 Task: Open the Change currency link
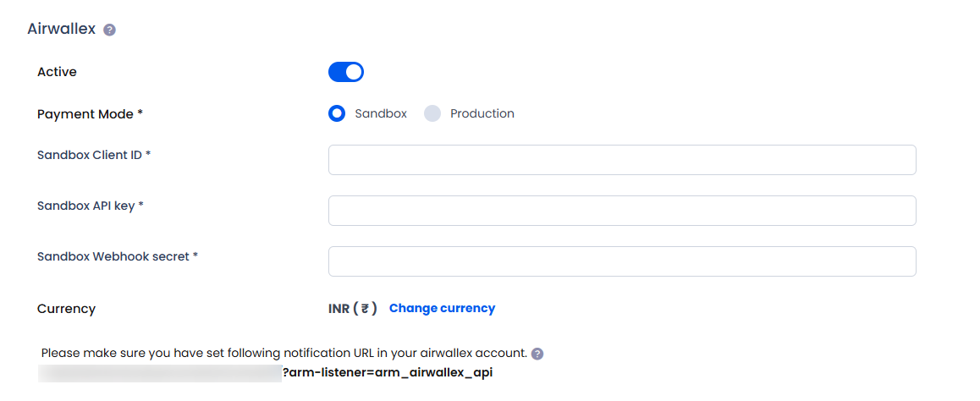click(442, 308)
